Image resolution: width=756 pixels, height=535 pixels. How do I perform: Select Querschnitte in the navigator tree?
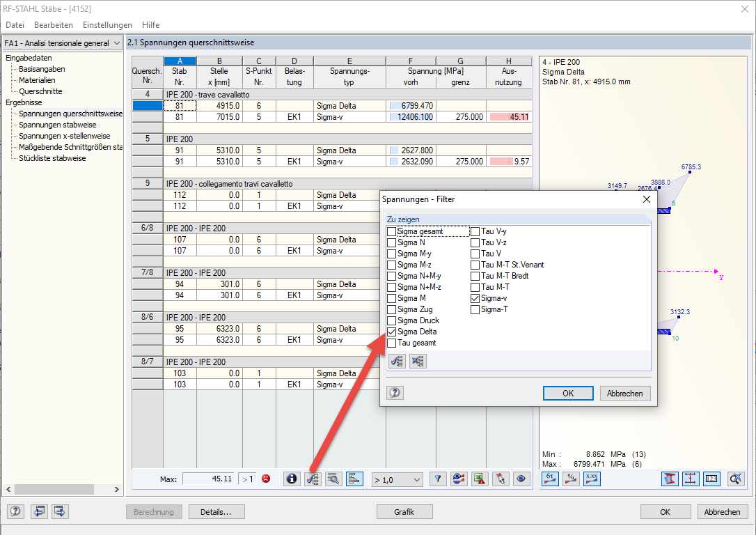coord(40,91)
